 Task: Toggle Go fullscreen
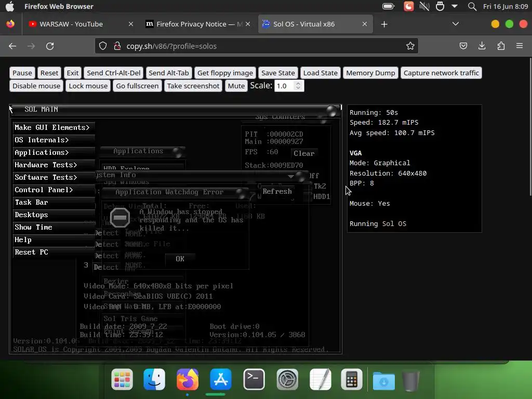[137, 86]
